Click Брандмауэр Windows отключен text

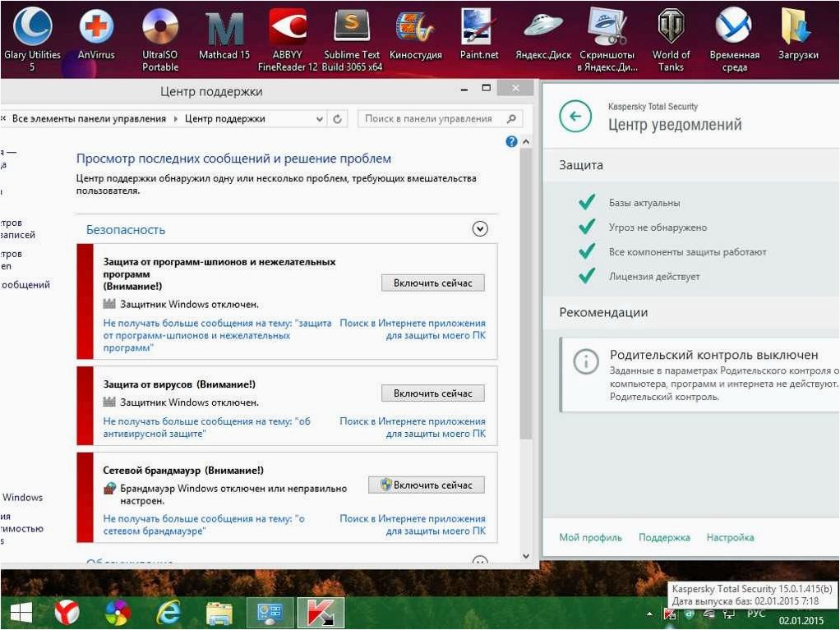(233, 494)
